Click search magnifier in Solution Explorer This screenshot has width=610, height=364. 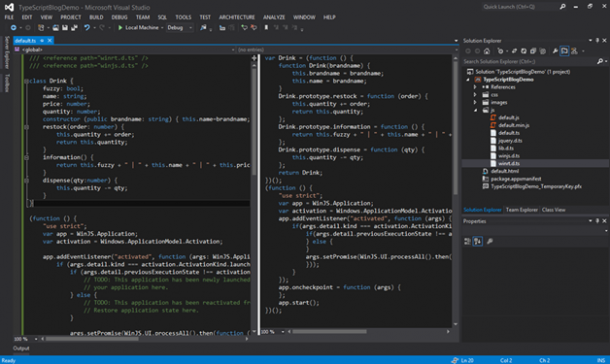coord(600,61)
